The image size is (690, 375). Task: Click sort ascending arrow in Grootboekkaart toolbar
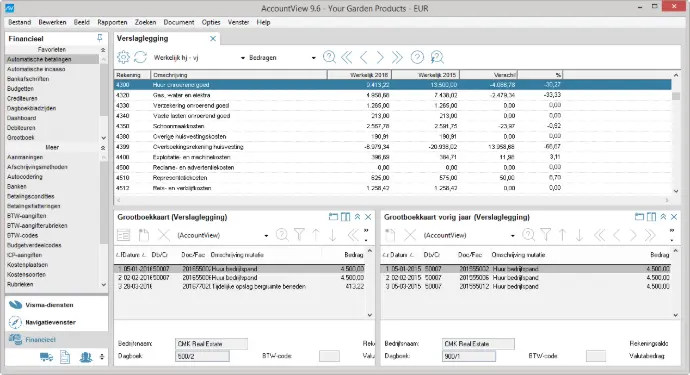pos(316,235)
